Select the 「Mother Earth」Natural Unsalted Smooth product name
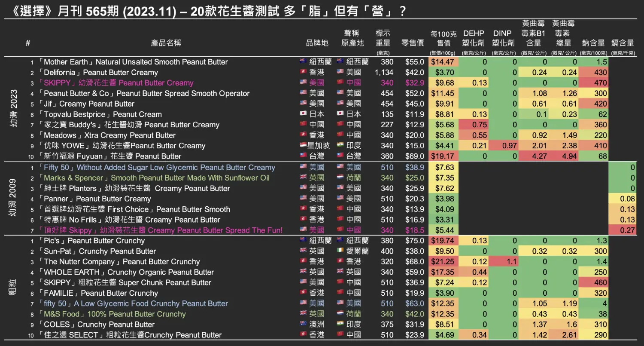Image resolution: width=644 pixels, height=346 pixels. [x=133, y=62]
